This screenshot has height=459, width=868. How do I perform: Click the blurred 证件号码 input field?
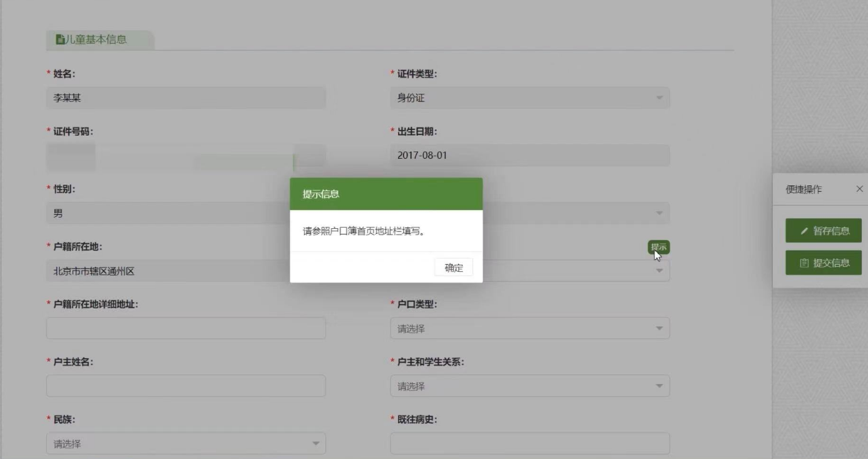click(x=186, y=156)
